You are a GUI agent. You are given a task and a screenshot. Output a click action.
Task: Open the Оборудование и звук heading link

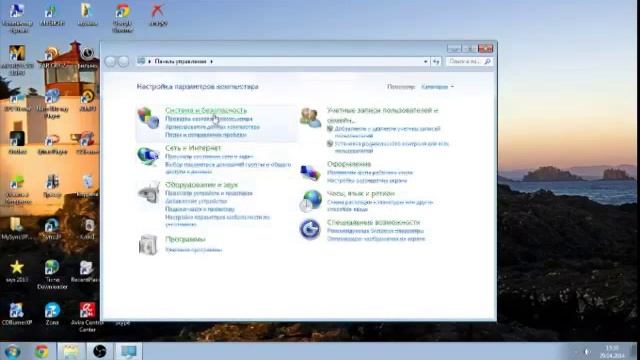pos(201,184)
